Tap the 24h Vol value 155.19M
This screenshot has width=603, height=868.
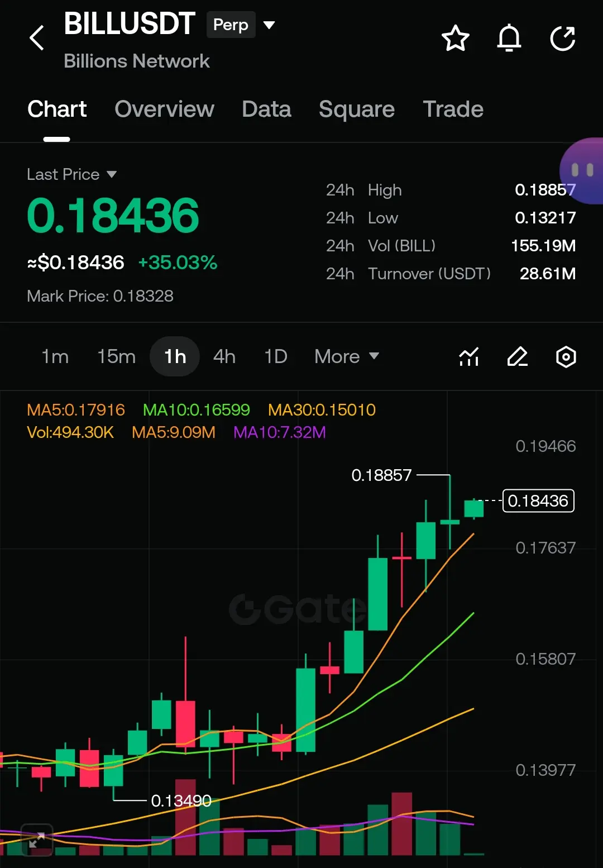pos(543,246)
